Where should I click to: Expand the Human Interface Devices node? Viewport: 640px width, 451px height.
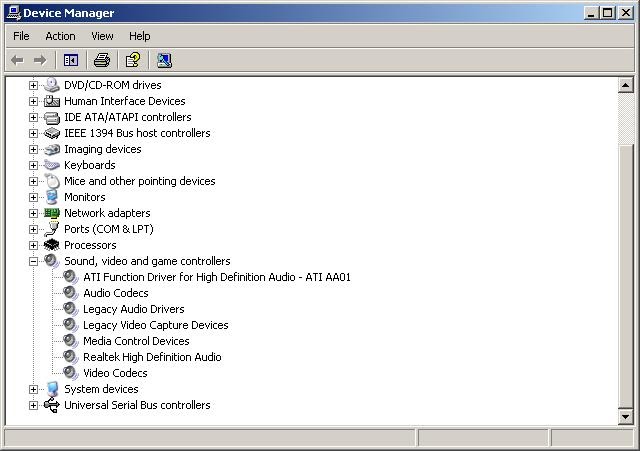(x=33, y=101)
